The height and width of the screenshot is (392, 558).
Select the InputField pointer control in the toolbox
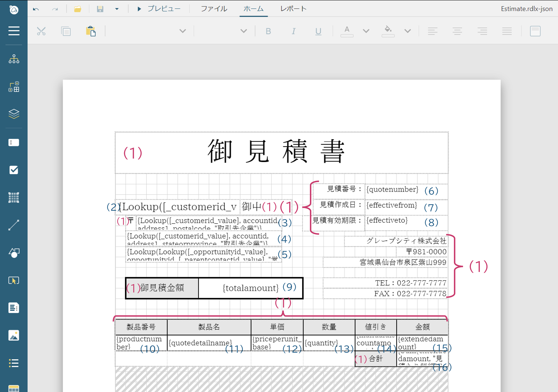point(14,280)
